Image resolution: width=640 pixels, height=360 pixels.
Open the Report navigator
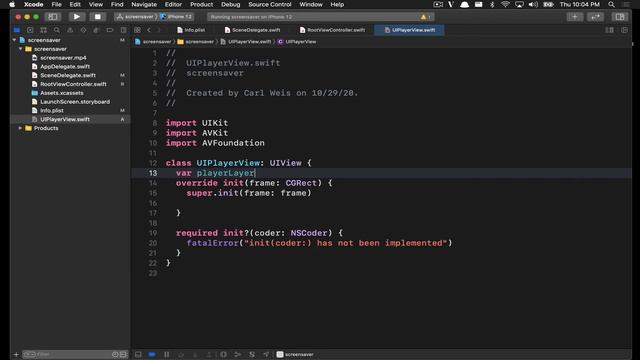click(123, 30)
